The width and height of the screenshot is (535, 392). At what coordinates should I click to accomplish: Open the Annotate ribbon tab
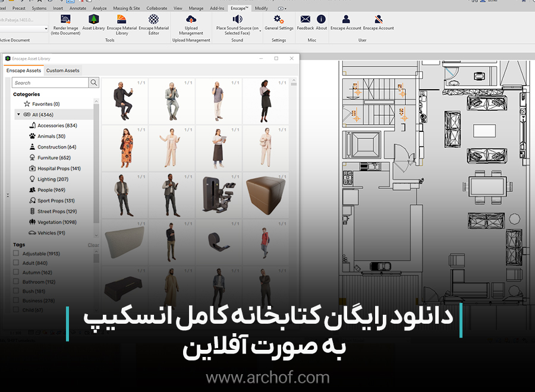point(78,8)
